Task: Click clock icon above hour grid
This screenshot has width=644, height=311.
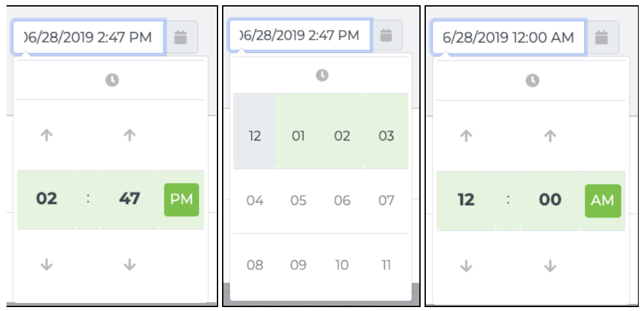Action: 322,75
